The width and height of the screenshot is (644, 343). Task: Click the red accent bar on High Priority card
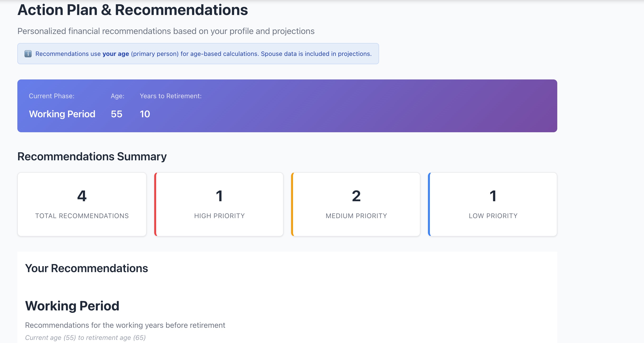tap(155, 204)
